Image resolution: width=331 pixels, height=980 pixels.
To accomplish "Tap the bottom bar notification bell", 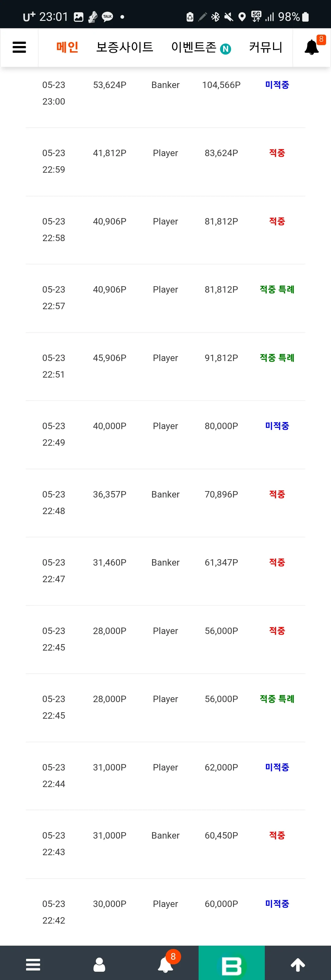I will pyautogui.click(x=166, y=964).
